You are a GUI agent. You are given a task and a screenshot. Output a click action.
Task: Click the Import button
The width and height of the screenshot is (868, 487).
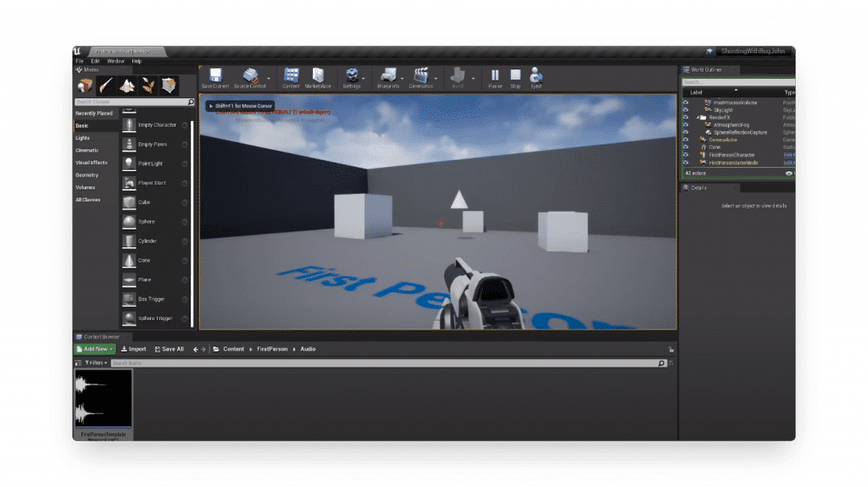134,349
